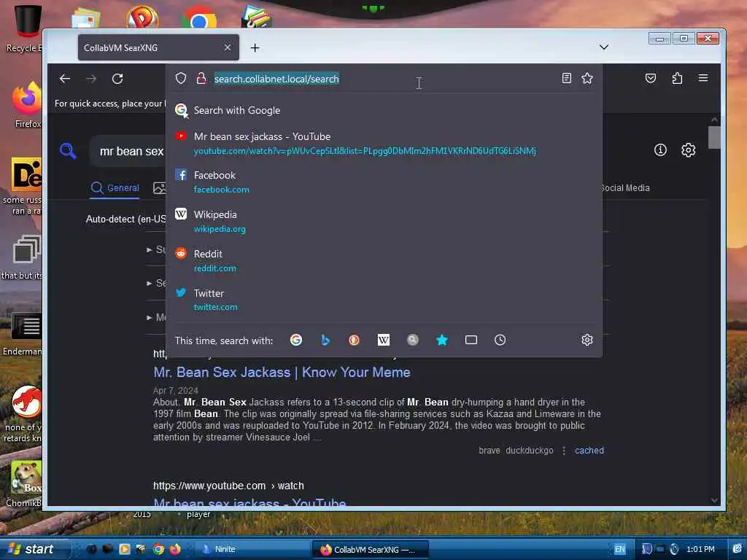Choose the Twitter suggestion in the dropdown
Viewport: 747px width, 560px height.
pyautogui.click(x=384, y=300)
